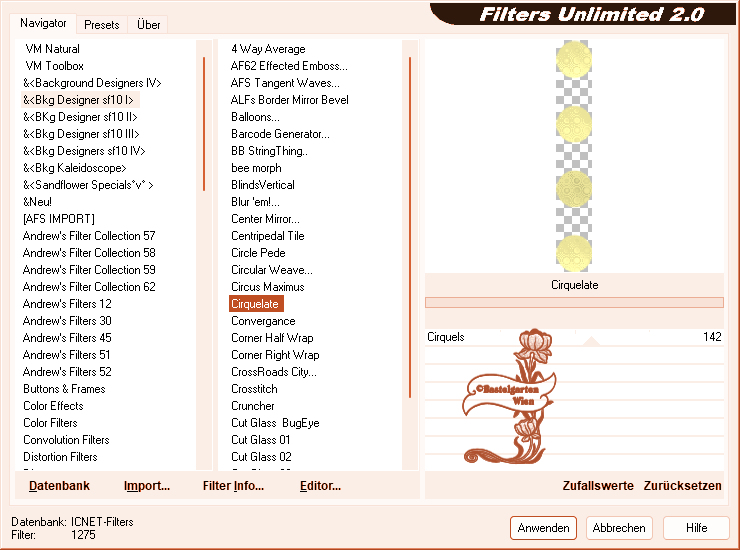Choose CrossRoads City... filter

tap(274, 372)
